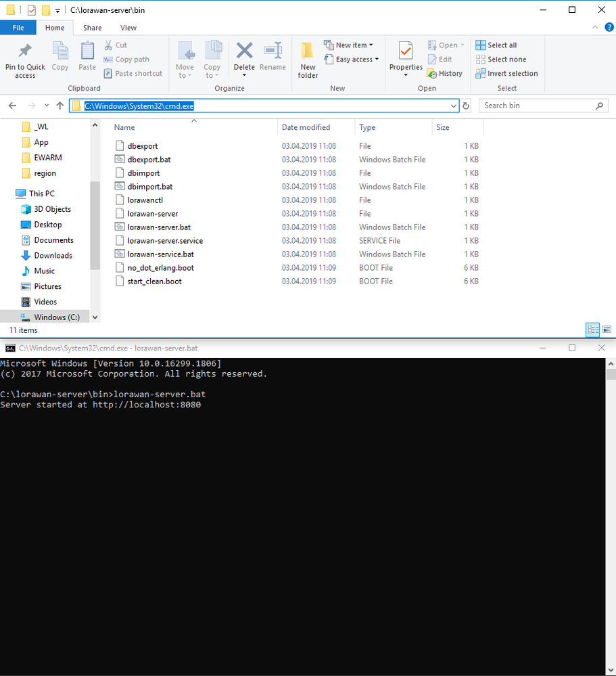The height and width of the screenshot is (676, 616).
Task: Click quick access Properties checkmark icon
Action: 32,10
